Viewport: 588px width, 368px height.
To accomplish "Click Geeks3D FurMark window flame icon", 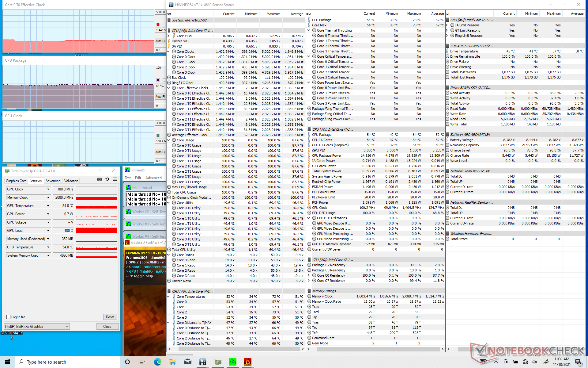I will coord(127,243).
